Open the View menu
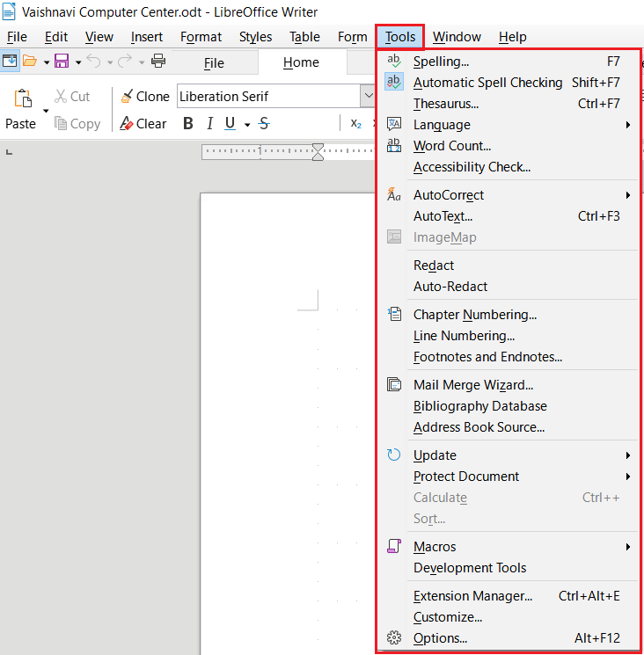The height and width of the screenshot is (655, 644). [x=99, y=37]
